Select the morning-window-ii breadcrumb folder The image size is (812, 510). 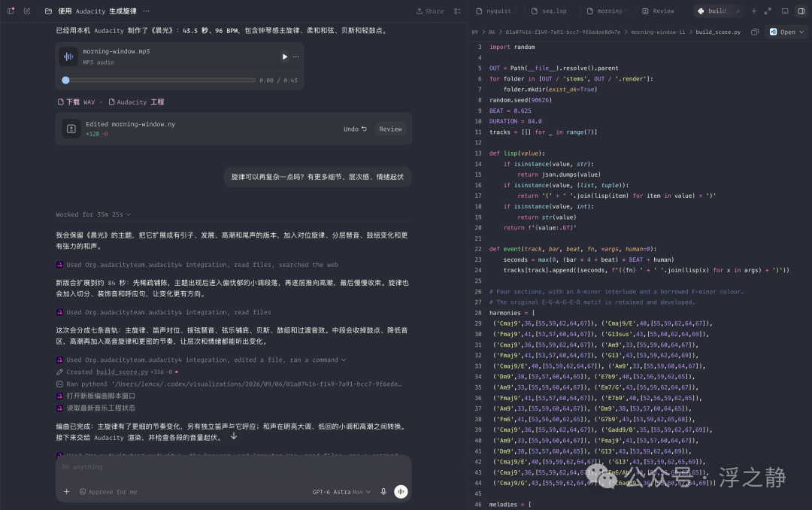click(658, 32)
